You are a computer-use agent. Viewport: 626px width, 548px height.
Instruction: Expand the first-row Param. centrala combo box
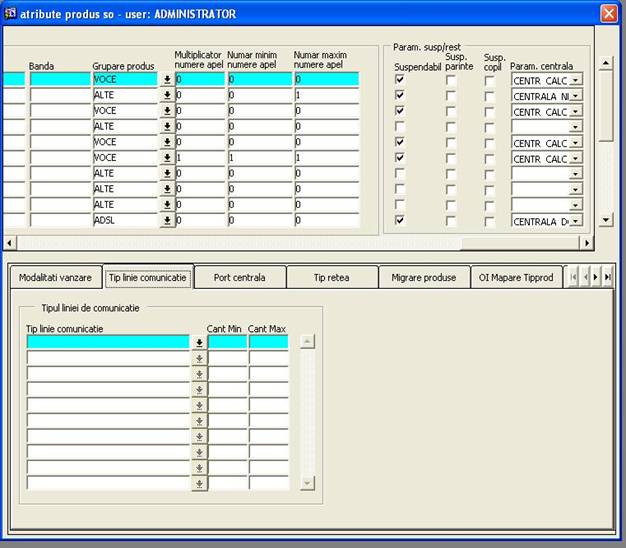pyautogui.click(x=575, y=79)
